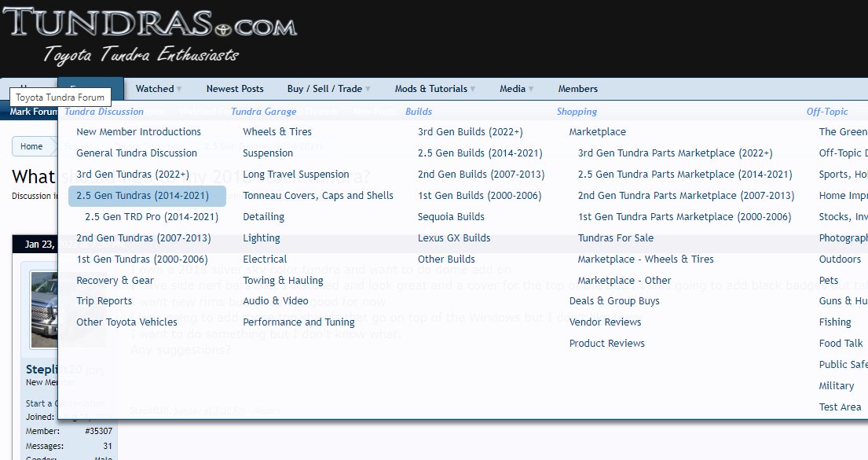Image resolution: width=868 pixels, height=460 pixels.
Task: Click the Off-Topic column heading
Action: click(x=827, y=112)
